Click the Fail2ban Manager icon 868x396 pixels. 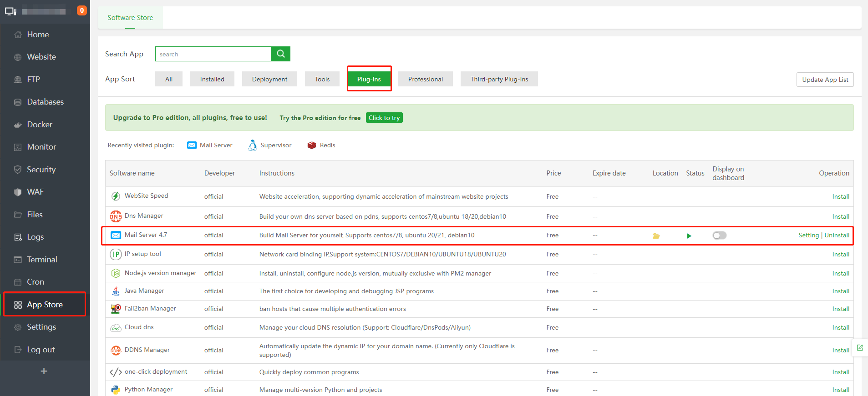(x=116, y=309)
